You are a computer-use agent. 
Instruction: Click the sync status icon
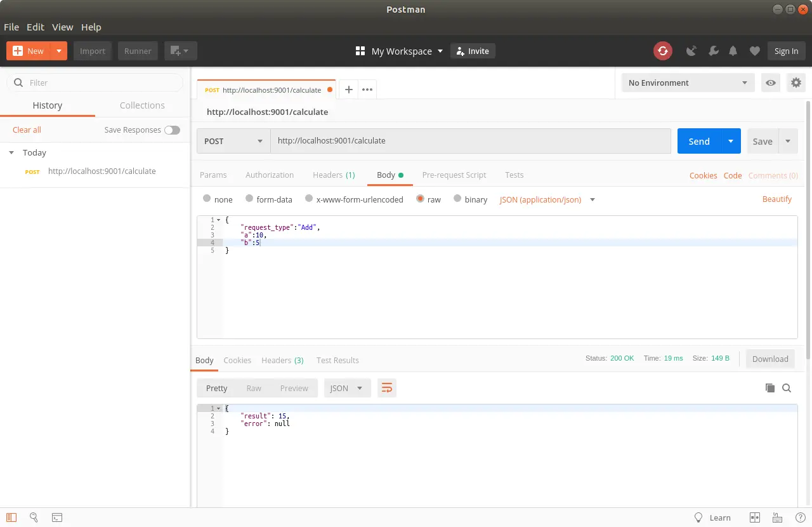[663, 51]
